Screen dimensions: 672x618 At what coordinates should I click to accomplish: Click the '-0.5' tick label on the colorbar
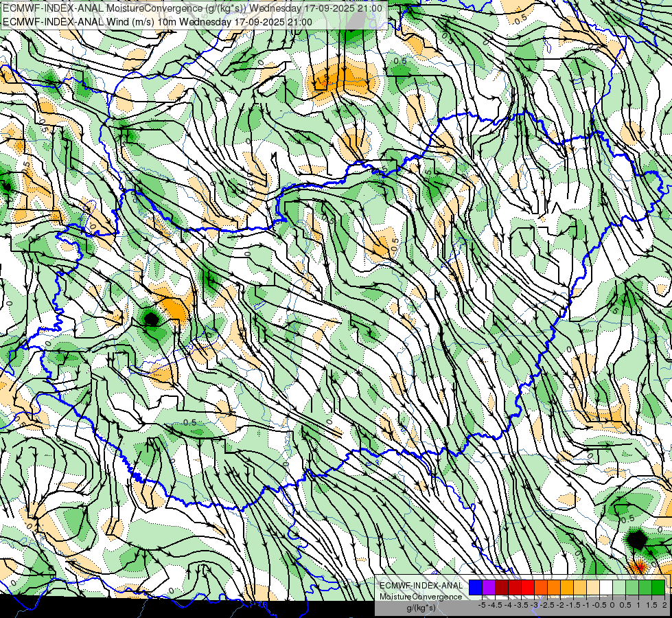(599, 605)
